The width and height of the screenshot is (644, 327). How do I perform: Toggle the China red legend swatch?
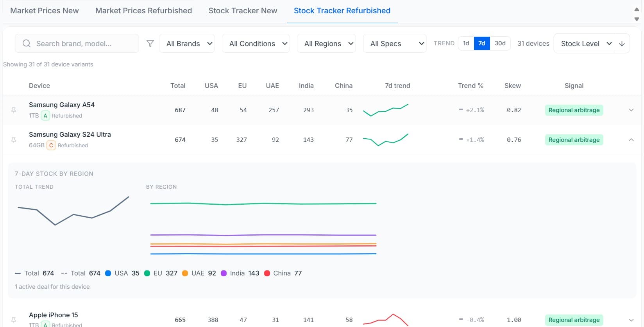click(x=267, y=273)
